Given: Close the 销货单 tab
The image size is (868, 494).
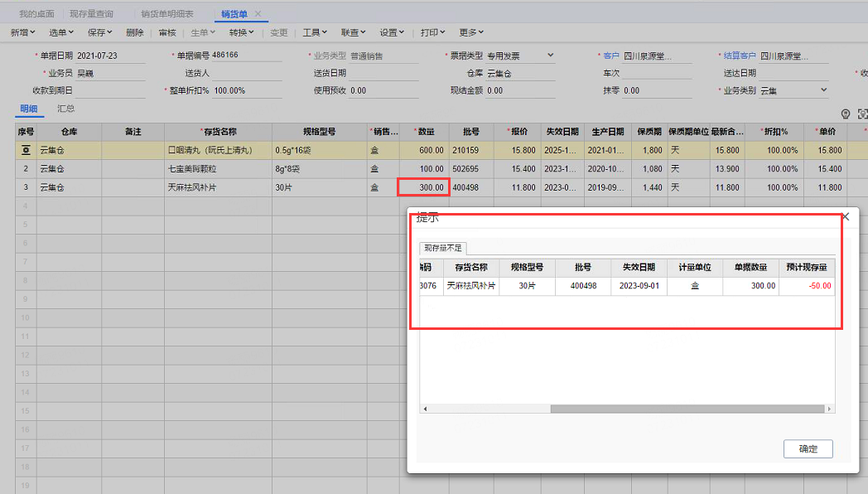Looking at the screenshot, I should 258,14.
